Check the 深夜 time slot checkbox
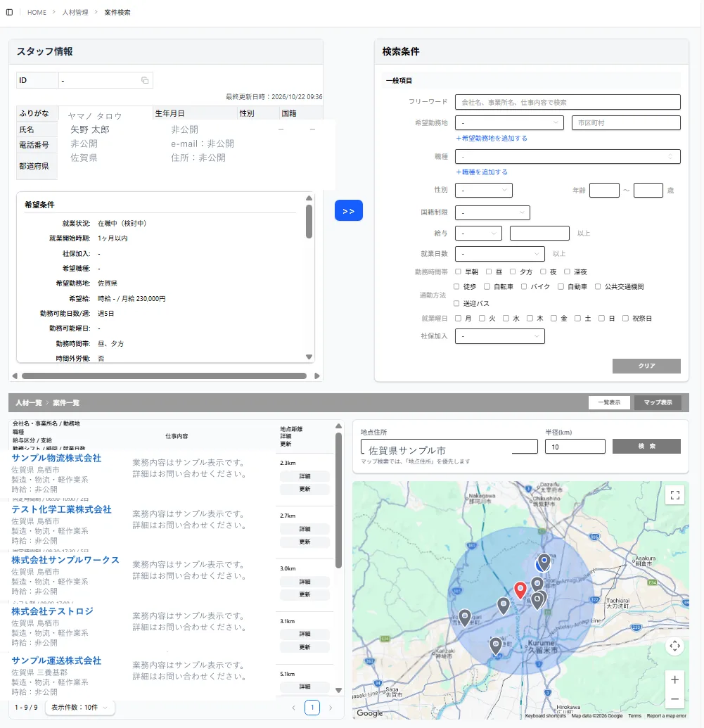The height and width of the screenshot is (728, 704). [x=567, y=272]
